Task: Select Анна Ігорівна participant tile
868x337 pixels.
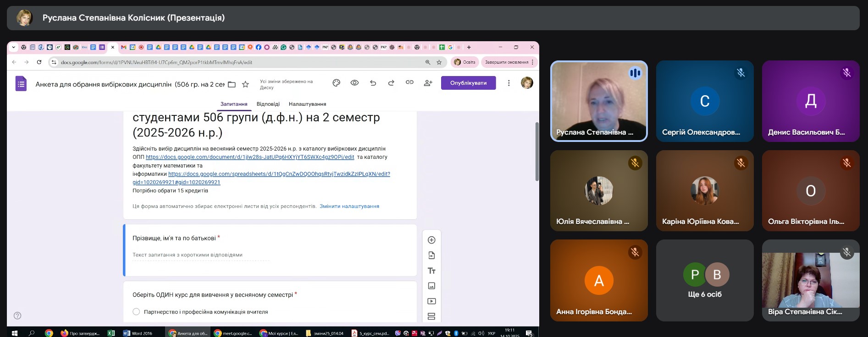Action: pos(599,280)
